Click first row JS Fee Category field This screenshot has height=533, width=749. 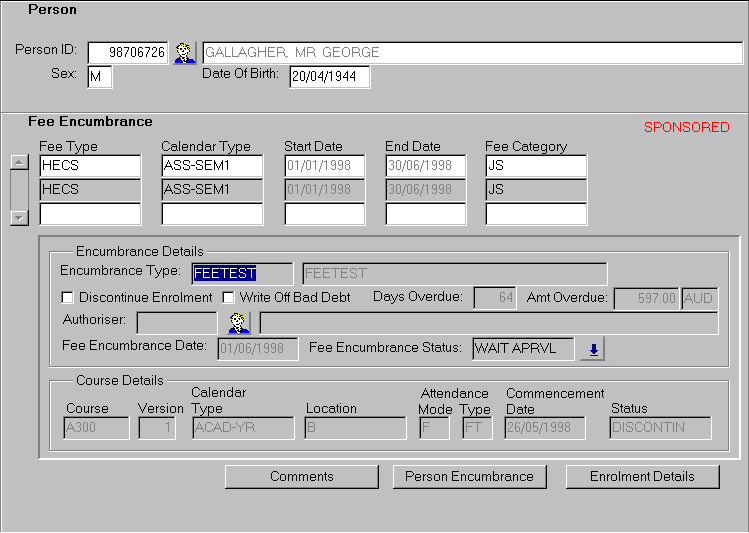(535, 166)
